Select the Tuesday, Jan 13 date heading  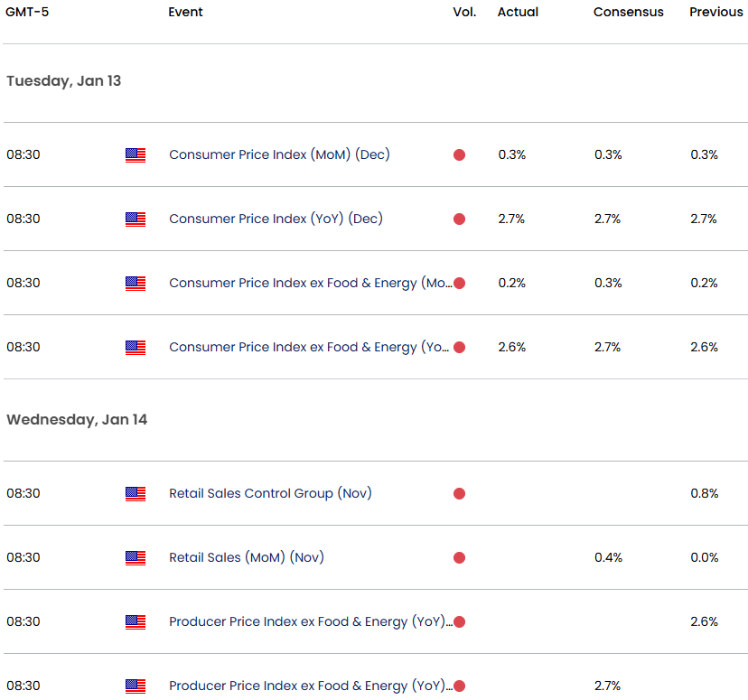(x=63, y=81)
